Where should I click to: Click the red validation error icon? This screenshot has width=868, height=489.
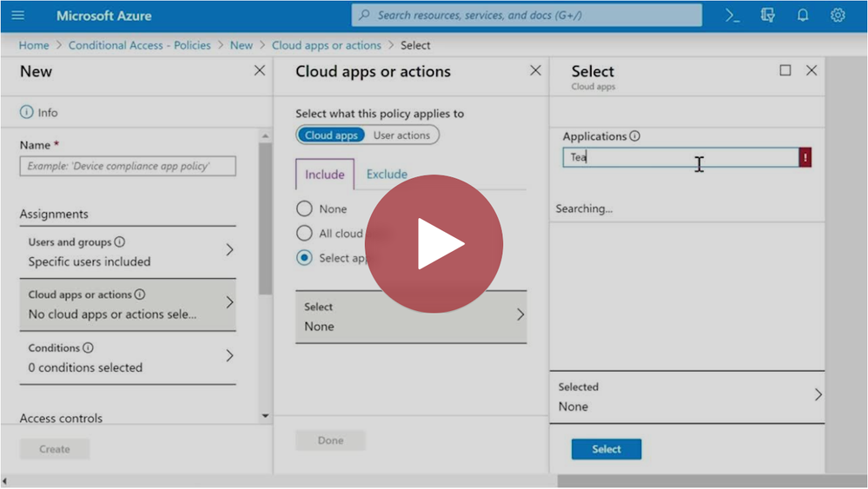[805, 157]
